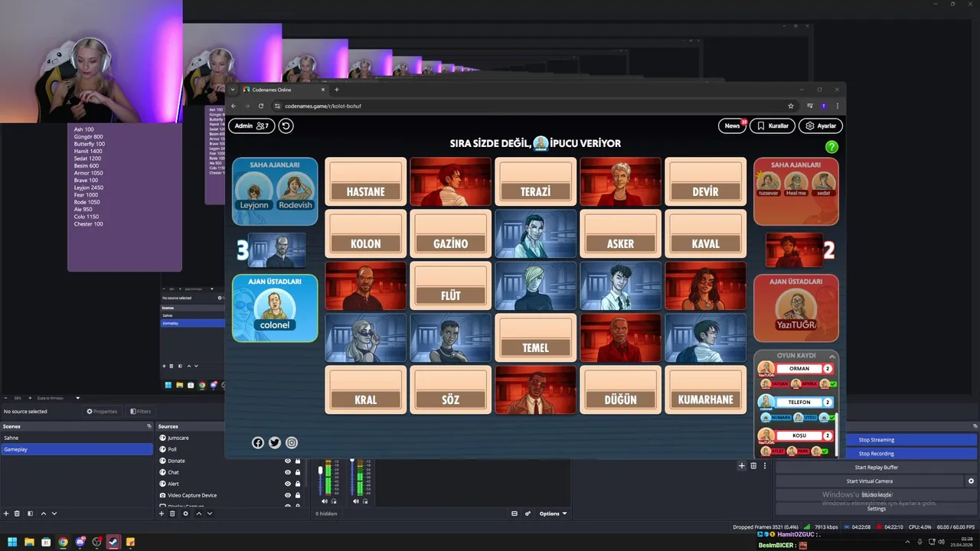
Task: Delete selected source with Sources trash icon
Action: click(x=173, y=514)
